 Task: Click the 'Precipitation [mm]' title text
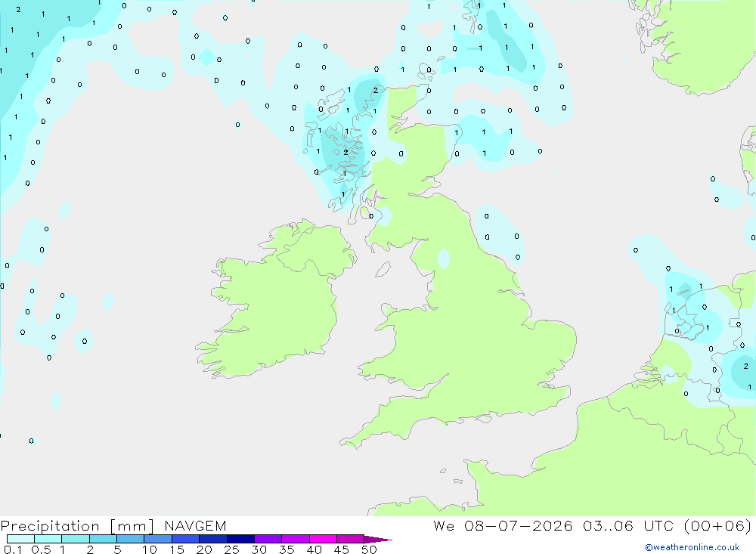click(77, 526)
